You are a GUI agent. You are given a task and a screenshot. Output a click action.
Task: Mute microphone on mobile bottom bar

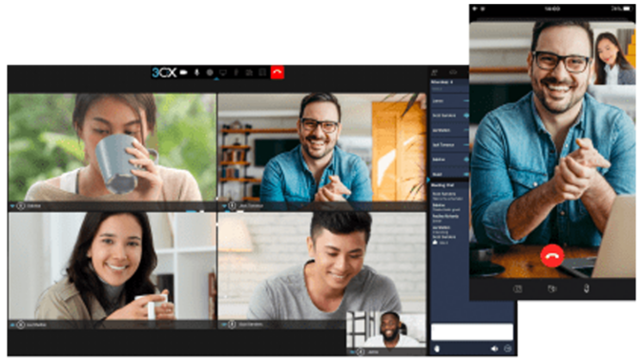(x=587, y=288)
